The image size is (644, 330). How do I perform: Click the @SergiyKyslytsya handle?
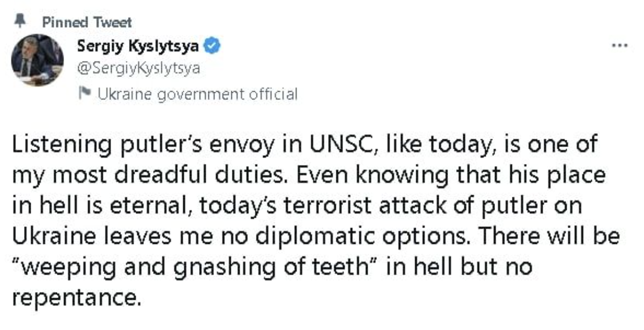point(138,68)
